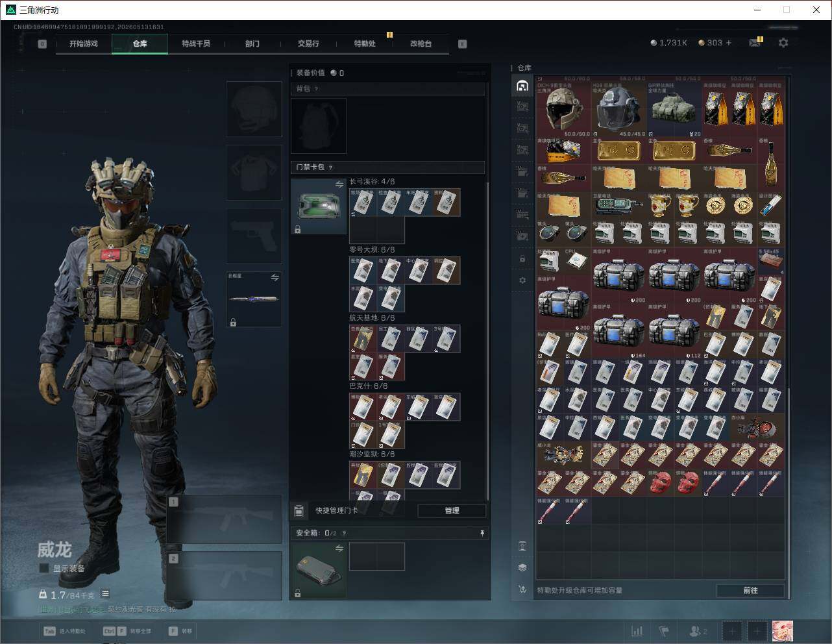Select the blue design blueprint item
832x644 pixels.
(x=770, y=205)
